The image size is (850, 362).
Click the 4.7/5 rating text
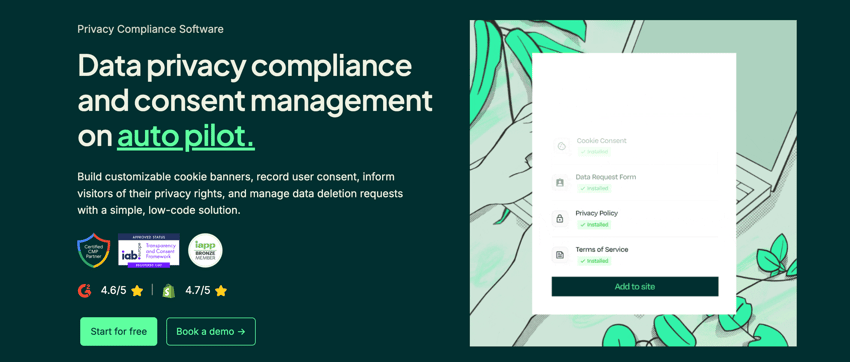coord(198,290)
